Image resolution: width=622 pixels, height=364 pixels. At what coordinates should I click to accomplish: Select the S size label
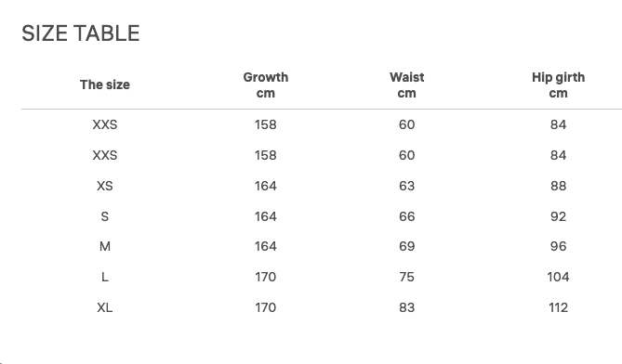[x=105, y=216]
